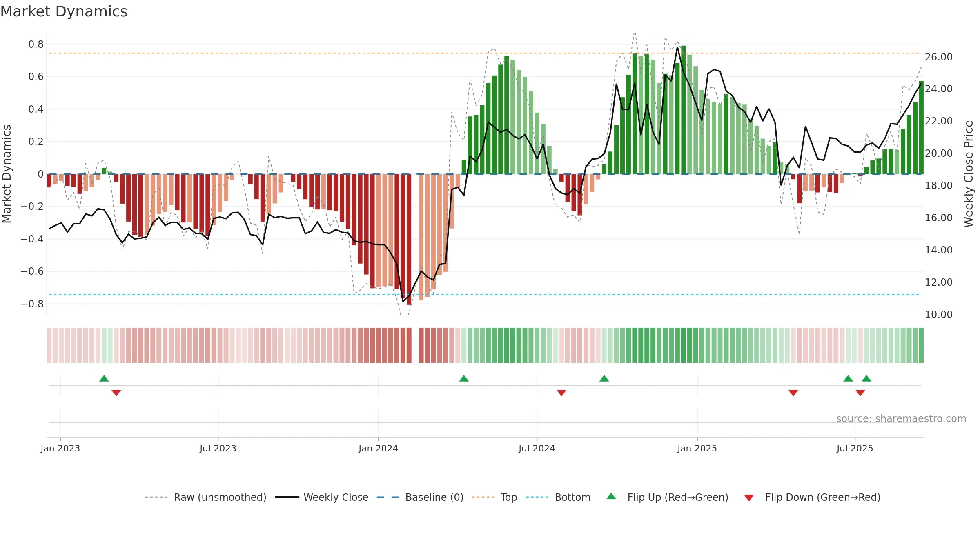Click the Jul 2023 x-axis label
This screenshot has width=980, height=551.
coord(218,448)
